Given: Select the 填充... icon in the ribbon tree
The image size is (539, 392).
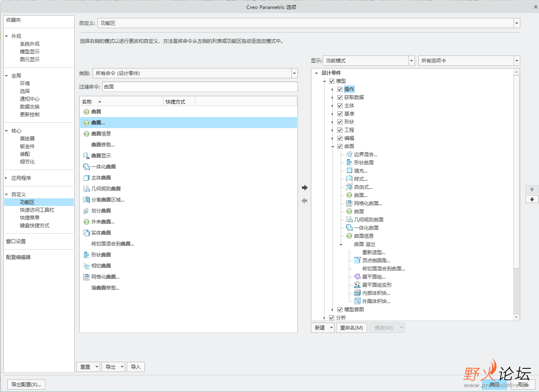Looking at the screenshot, I should tap(349, 171).
